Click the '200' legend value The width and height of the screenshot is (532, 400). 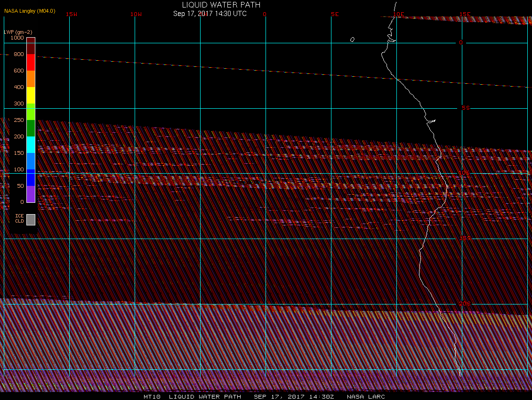point(19,136)
